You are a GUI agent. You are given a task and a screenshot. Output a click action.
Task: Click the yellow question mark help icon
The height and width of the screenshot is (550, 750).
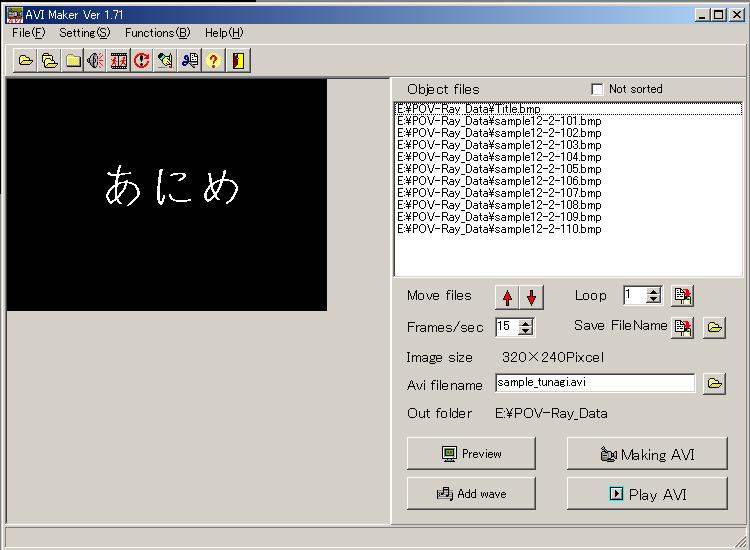pos(213,61)
